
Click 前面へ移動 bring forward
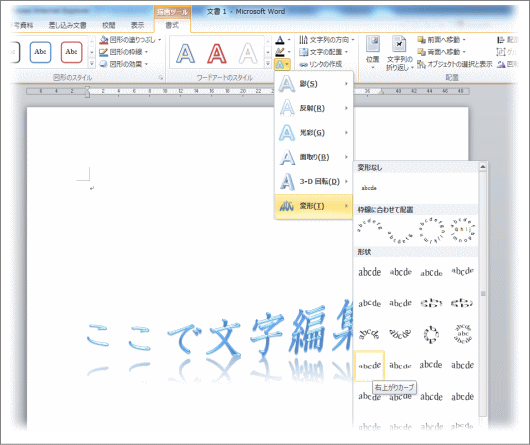tap(441, 40)
